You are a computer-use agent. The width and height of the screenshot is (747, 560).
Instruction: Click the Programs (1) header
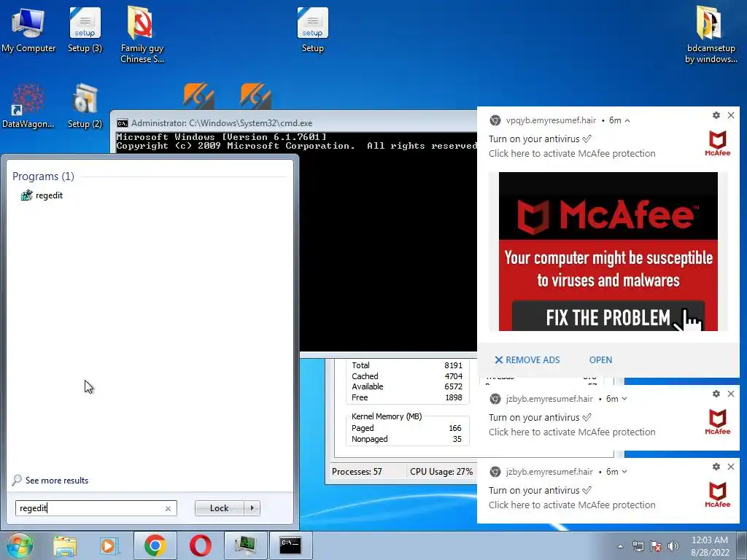(x=43, y=176)
